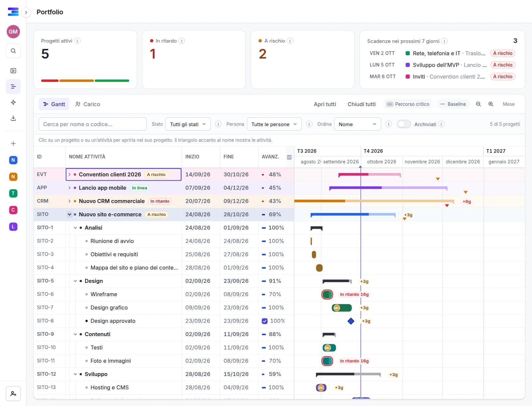The image size is (532, 406).
Task: Open the green T project shortcut
Action: pyautogui.click(x=13, y=193)
